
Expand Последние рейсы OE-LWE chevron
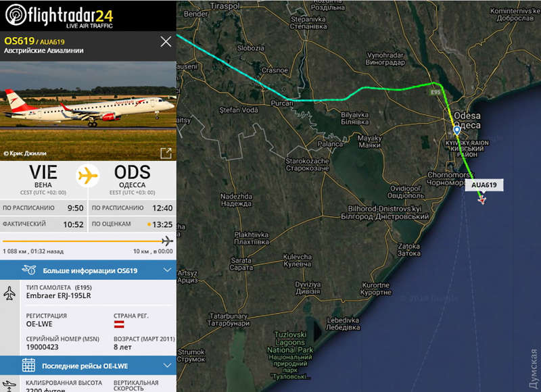[x=167, y=365]
